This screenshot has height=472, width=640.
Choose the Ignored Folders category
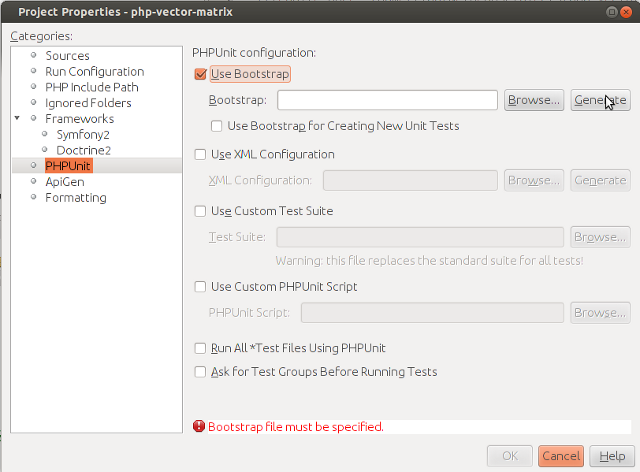click(88, 103)
